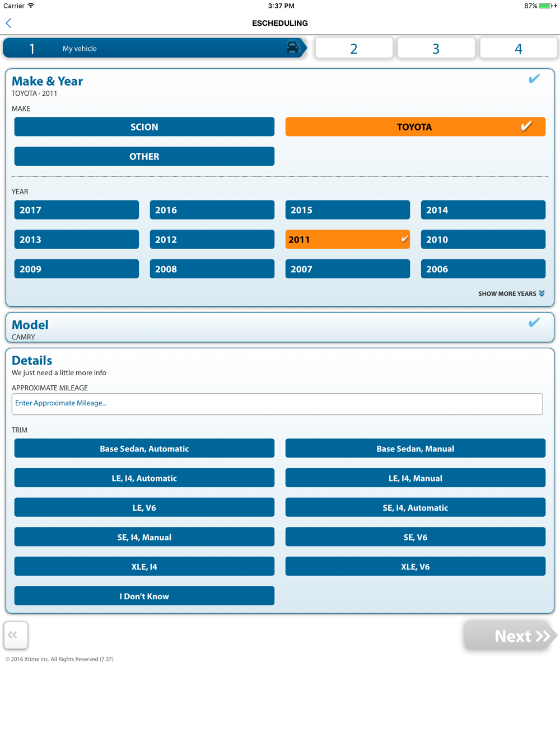Choose LE, I4, Manual trim
560x747 pixels.
[416, 478]
